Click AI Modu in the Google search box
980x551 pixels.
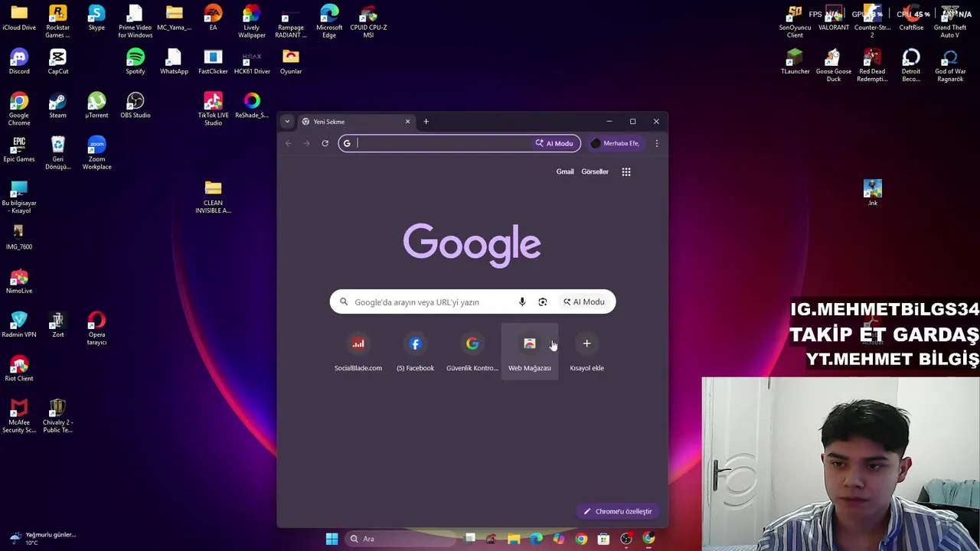584,302
